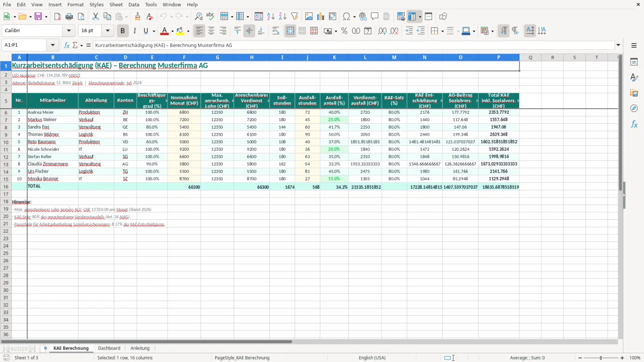
Task: Click the zoom in plus button
Action: (623, 358)
